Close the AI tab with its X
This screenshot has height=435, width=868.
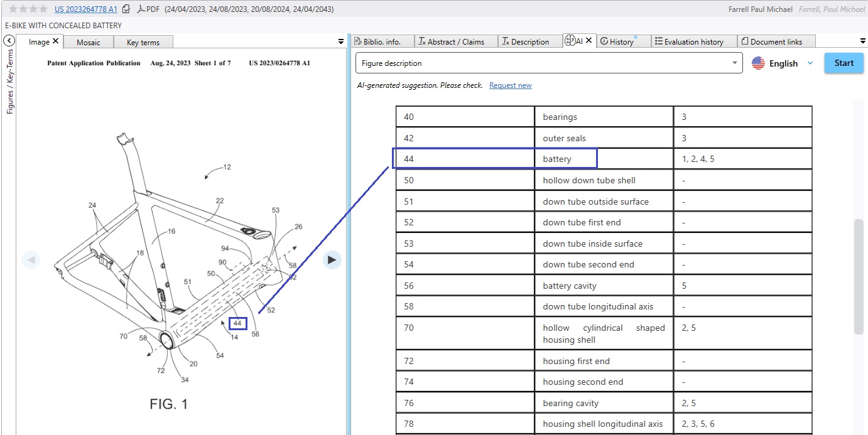589,41
